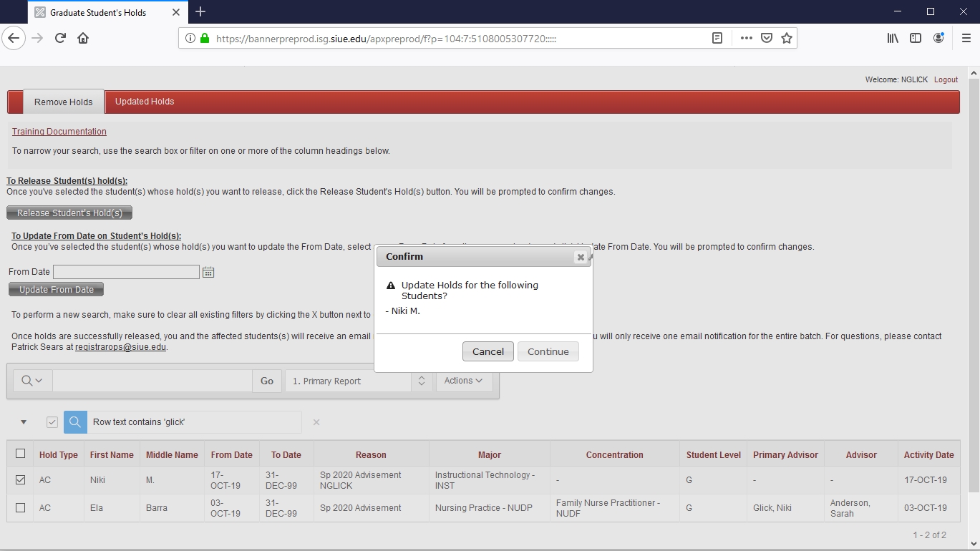
Task: Open the Training Documentation link
Action: [x=59, y=132]
